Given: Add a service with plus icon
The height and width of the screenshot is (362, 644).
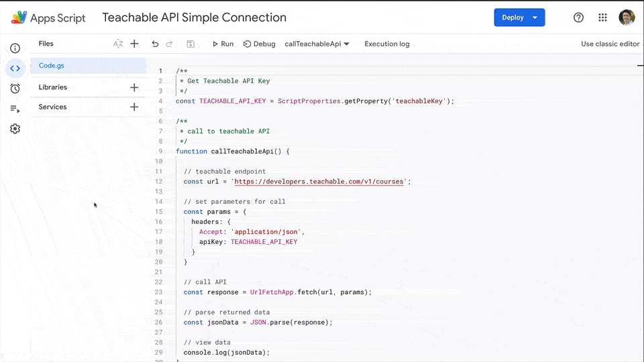Looking at the screenshot, I should [x=134, y=107].
